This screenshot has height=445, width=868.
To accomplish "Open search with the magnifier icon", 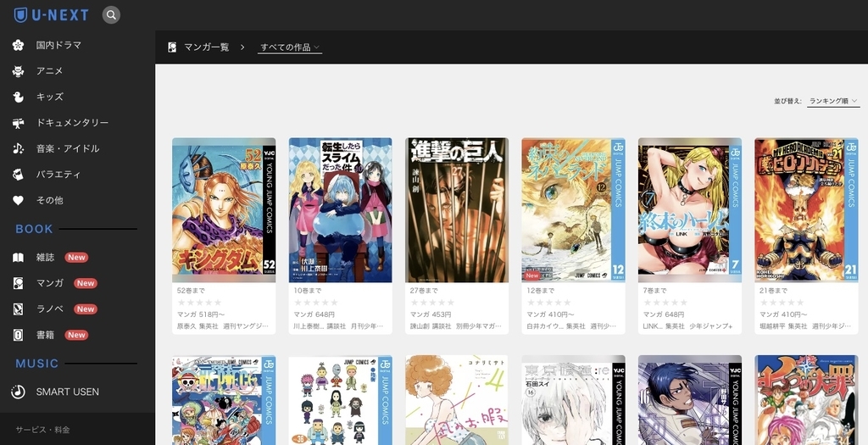I will 111,15.
